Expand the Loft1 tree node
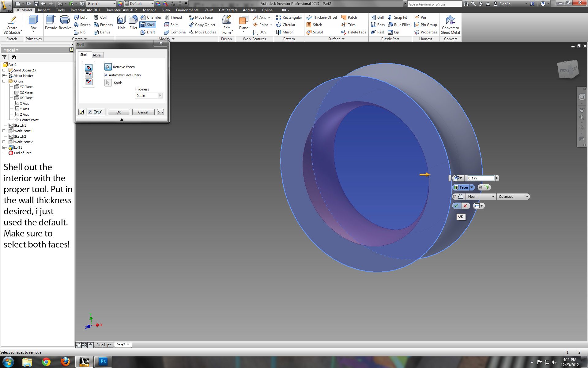The image size is (588, 368). tap(4, 148)
